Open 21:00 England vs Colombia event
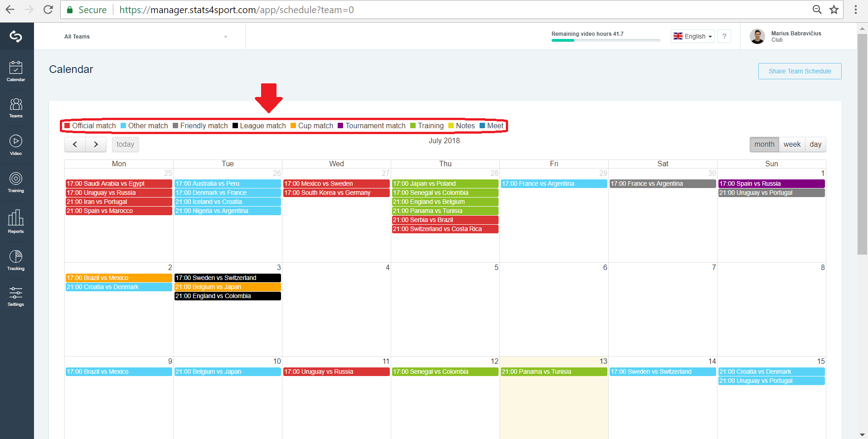 tap(228, 296)
